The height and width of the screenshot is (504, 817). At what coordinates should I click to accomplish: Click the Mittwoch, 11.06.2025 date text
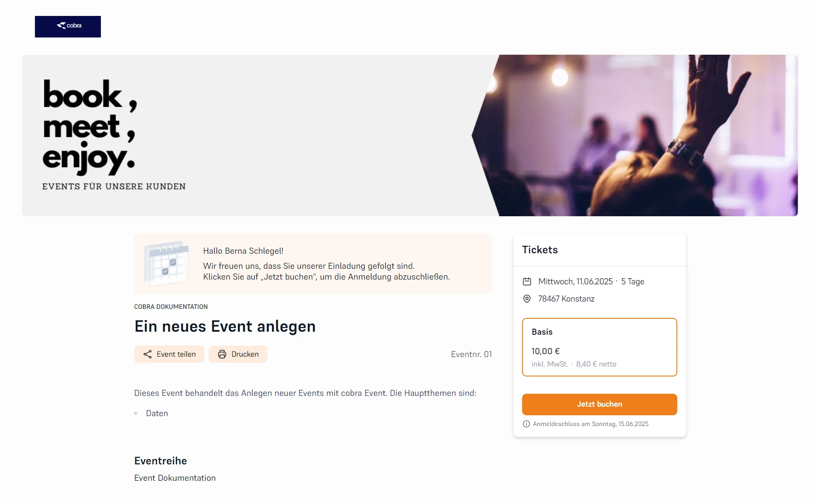point(575,282)
